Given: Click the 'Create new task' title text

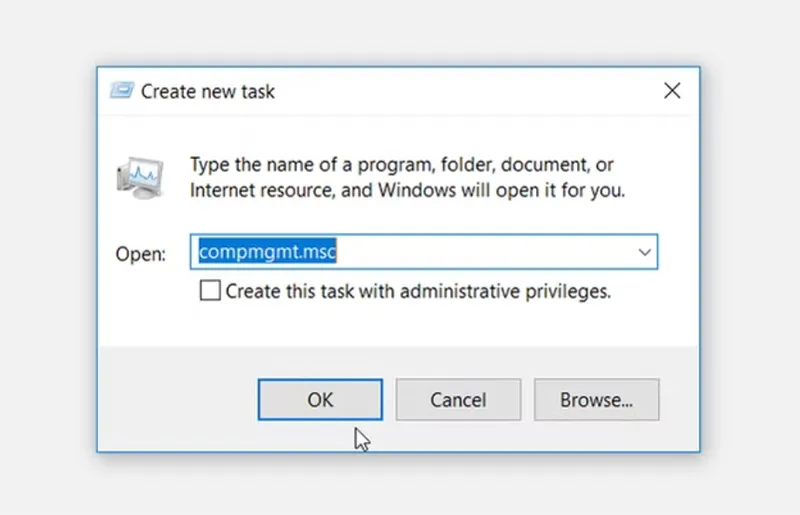Looking at the screenshot, I should pyautogui.click(x=208, y=92).
